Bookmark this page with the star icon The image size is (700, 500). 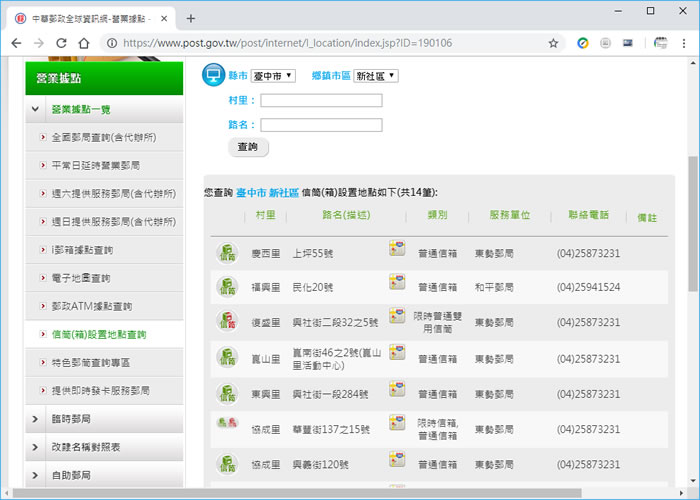[553, 43]
